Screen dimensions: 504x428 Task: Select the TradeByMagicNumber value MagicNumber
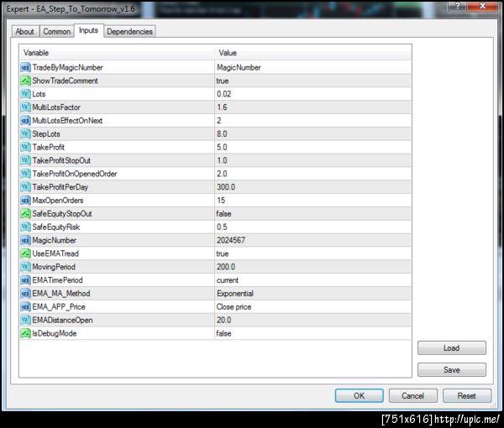(239, 67)
